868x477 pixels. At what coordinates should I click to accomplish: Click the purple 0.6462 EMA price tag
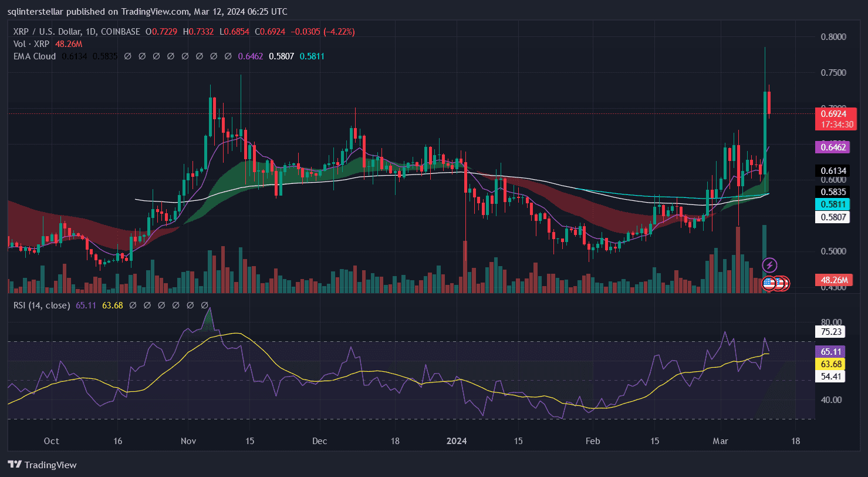point(832,147)
